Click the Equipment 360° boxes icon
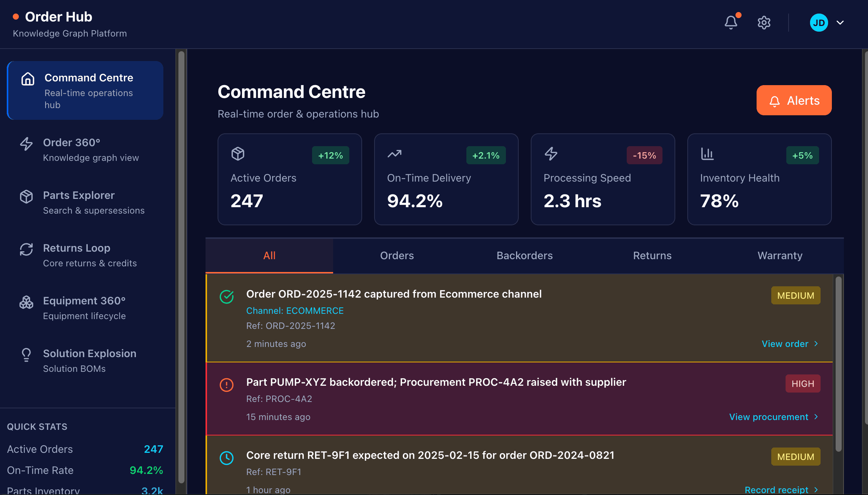This screenshot has width=868, height=495. click(26, 302)
